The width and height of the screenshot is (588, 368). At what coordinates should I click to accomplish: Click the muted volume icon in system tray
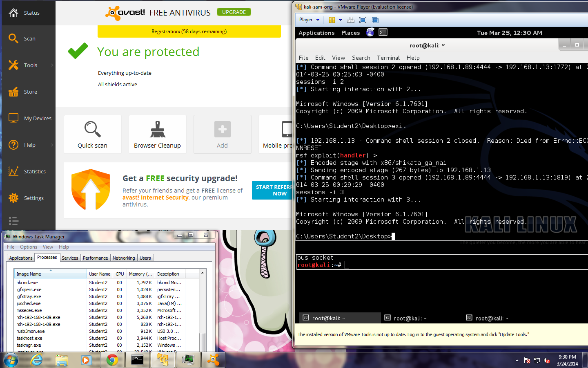pyautogui.click(x=547, y=360)
